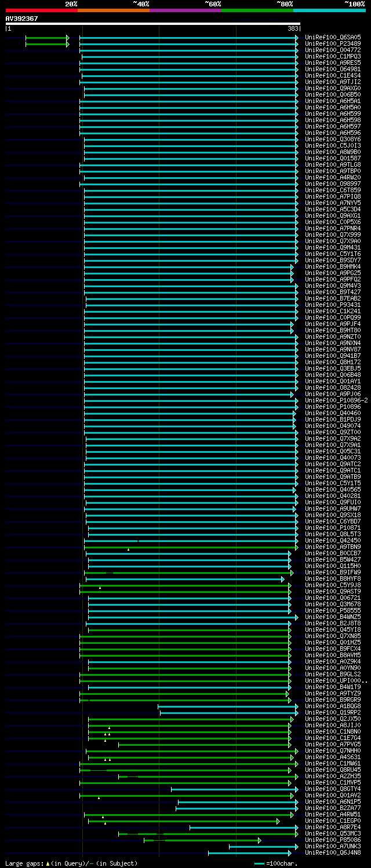371x868 pixels.
Task: Select label UniRef100_C1N8N0
Action: (333, 732)
